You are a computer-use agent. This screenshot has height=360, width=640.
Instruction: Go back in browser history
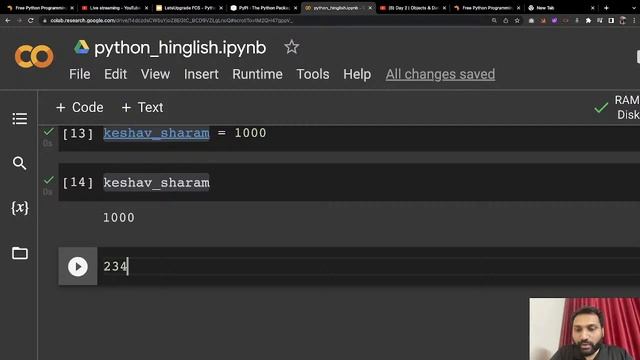pos(8,20)
